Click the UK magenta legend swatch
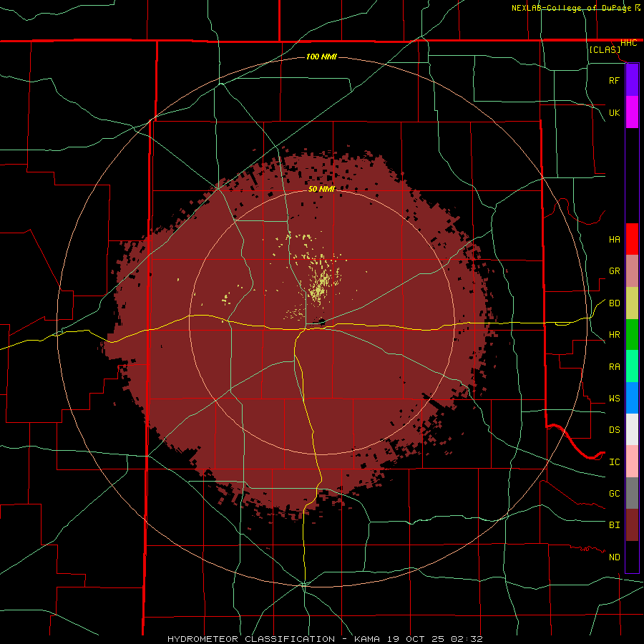The height and width of the screenshot is (644, 644). (x=632, y=112)
